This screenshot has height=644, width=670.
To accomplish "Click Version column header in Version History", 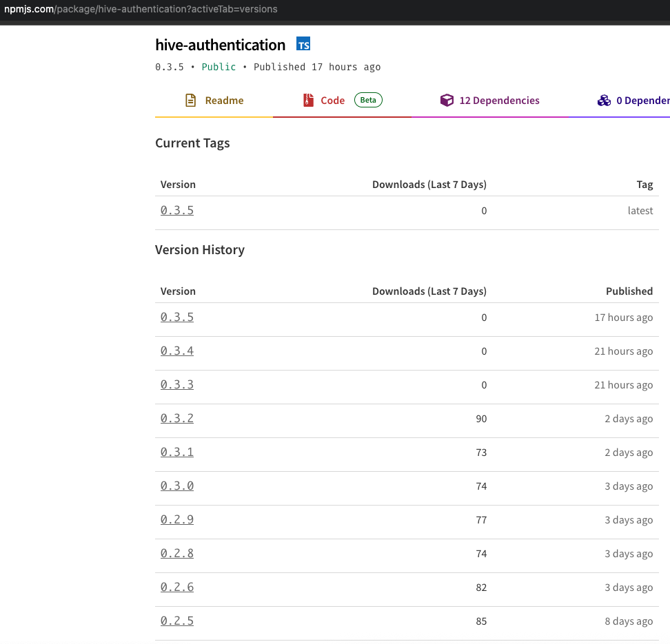I will click(178, 291).
